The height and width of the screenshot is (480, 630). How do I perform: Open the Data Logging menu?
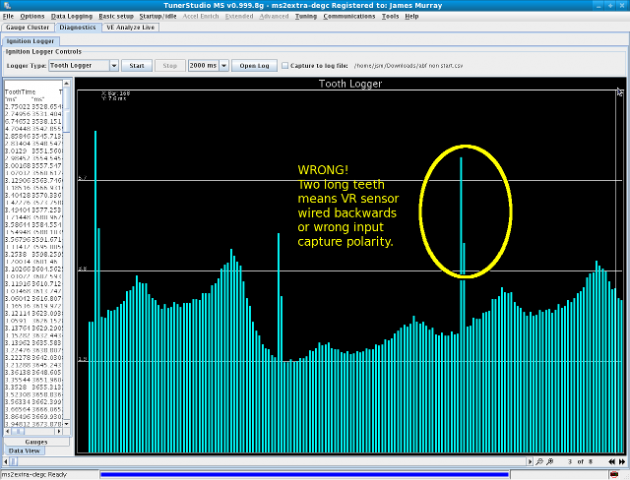point(70,17)
